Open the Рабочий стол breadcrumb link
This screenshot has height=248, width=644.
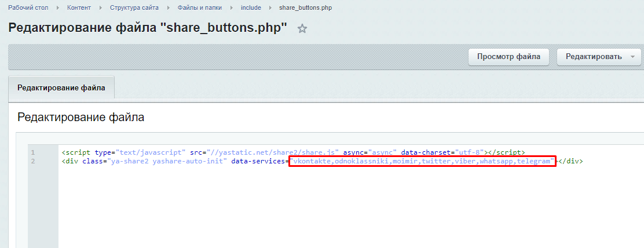(x=28, y=8)
